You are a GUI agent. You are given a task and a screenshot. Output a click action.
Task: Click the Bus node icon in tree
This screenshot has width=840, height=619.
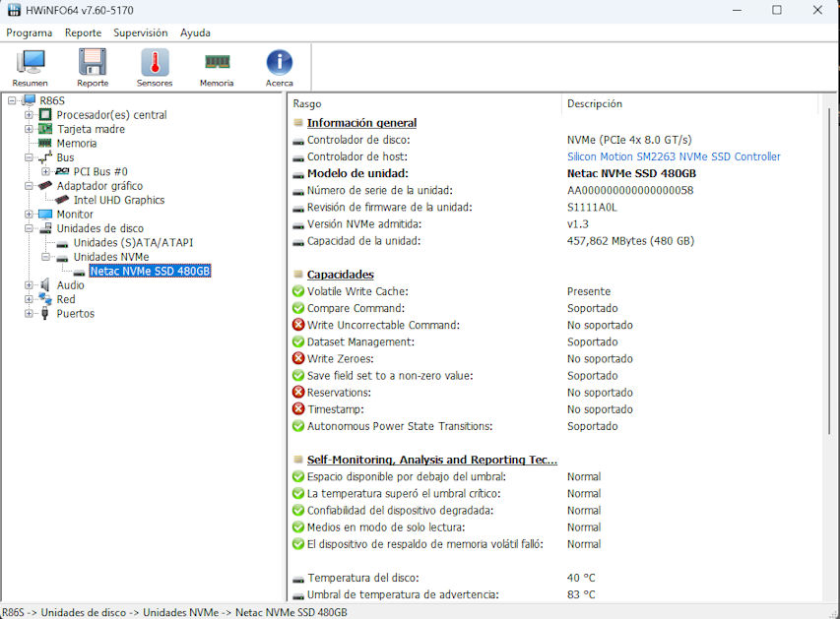pos(45,156)
